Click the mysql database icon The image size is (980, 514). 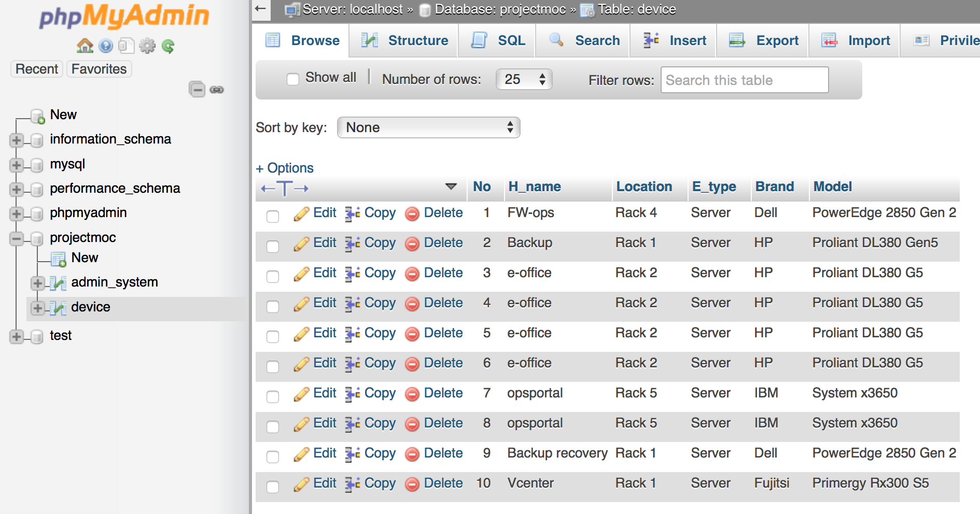(37, 165)
